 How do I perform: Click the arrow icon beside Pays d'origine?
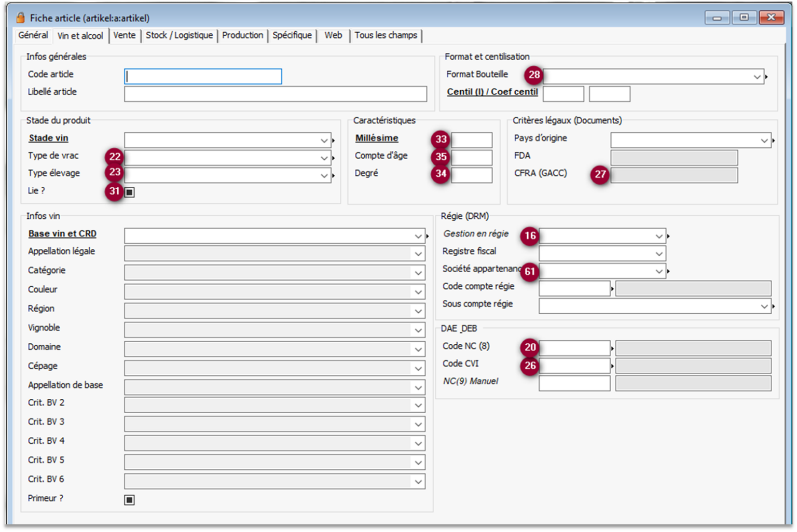point(773,141)
